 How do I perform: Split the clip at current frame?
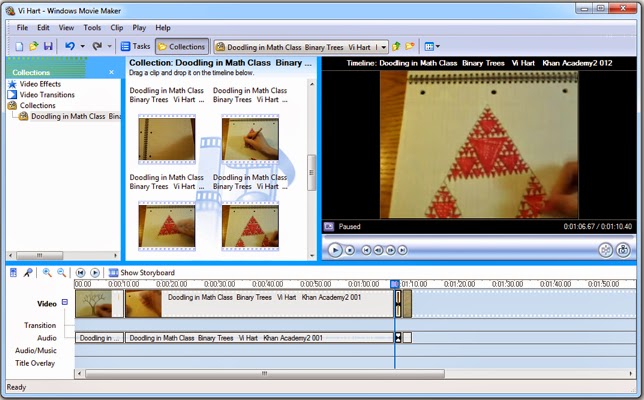click(605, 250)
